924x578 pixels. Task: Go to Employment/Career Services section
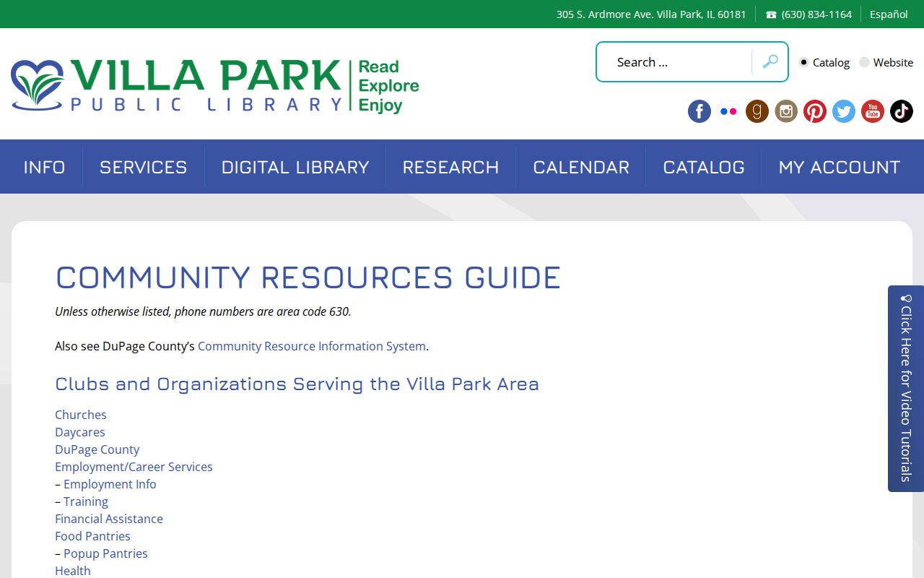tap(134, 467)
